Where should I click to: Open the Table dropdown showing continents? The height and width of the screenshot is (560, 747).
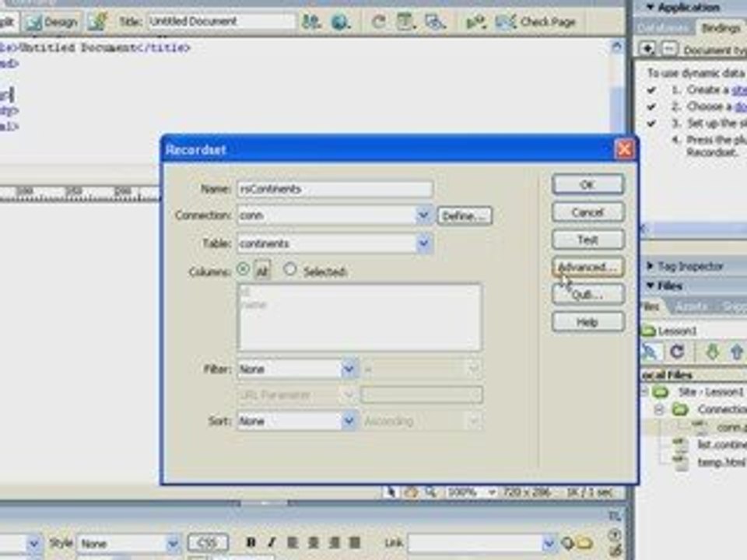point(423,243)
